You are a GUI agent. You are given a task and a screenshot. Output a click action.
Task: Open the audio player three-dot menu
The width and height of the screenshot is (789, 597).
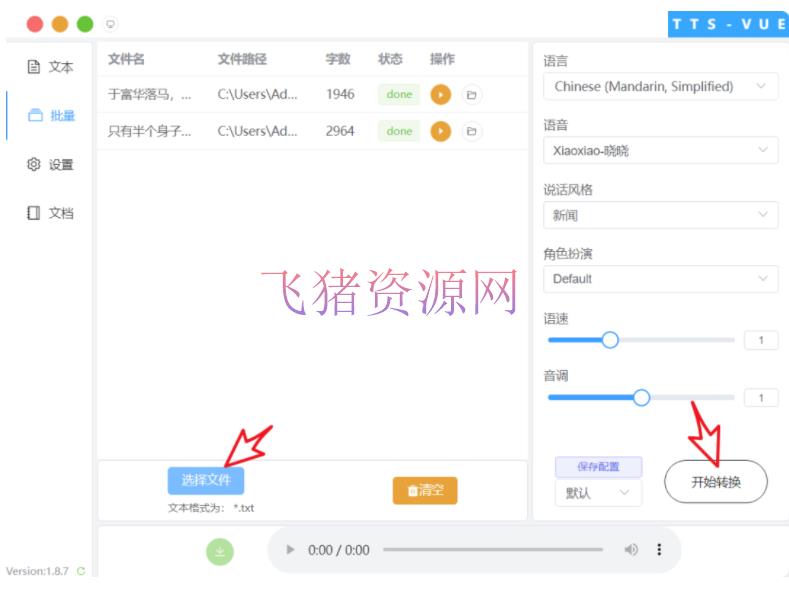coord(659,550)
